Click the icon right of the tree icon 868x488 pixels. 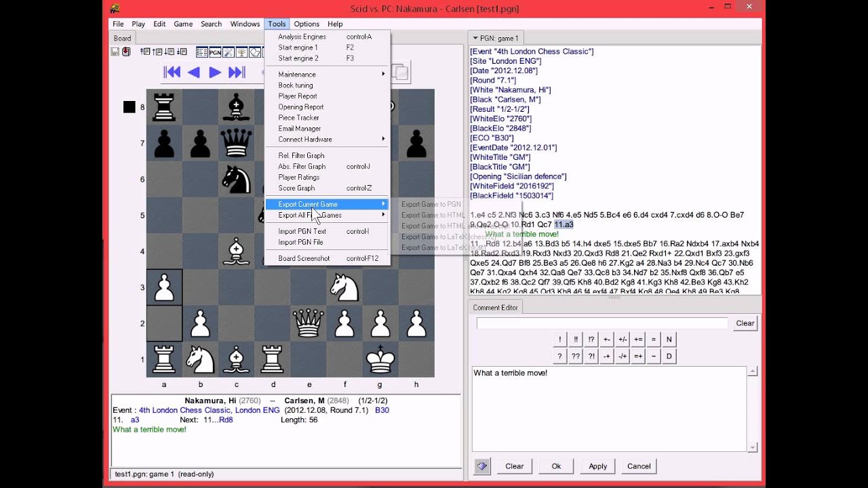coord(255,52)
